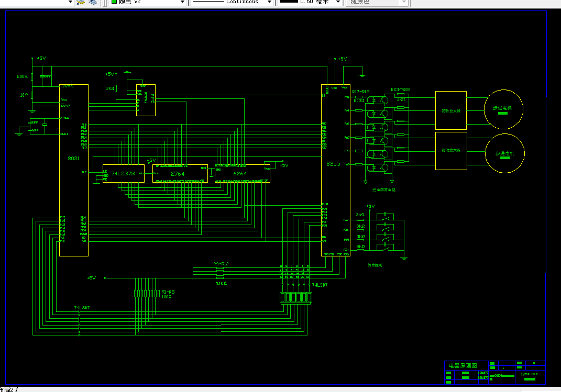Open the layer list dropdown arrow

pyautogui.click(x=71, y=2)
